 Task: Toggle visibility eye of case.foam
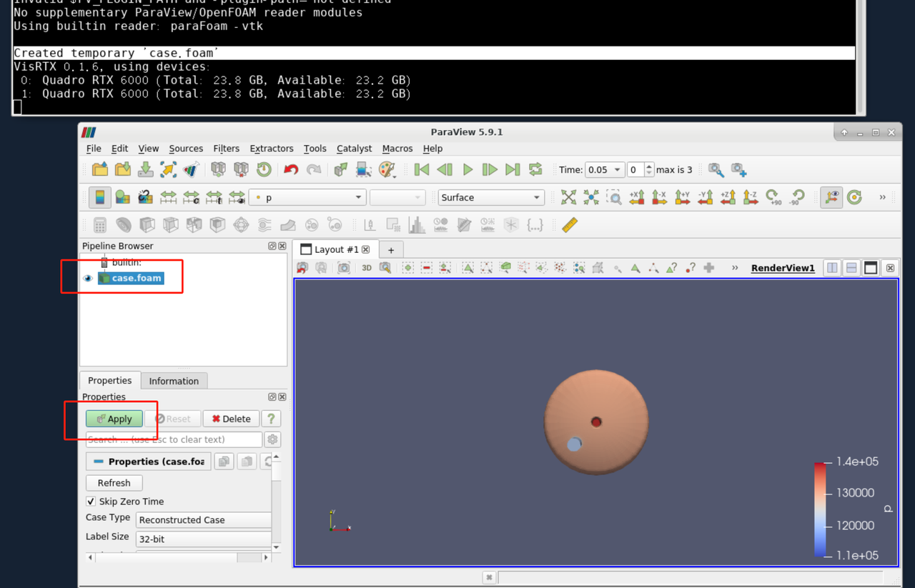pos(88,278)
